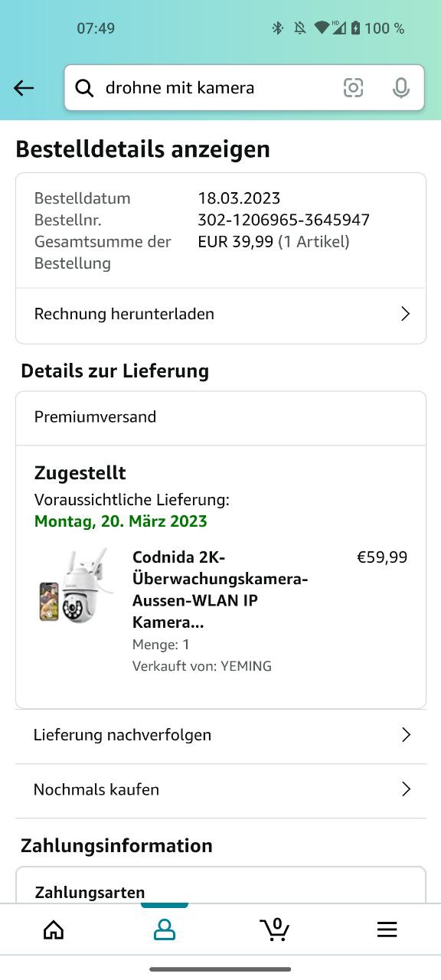This screenshot has height=980, width=441.
Task: Select Lieferung nachverfolgen
Action: (x=220, y=735)
